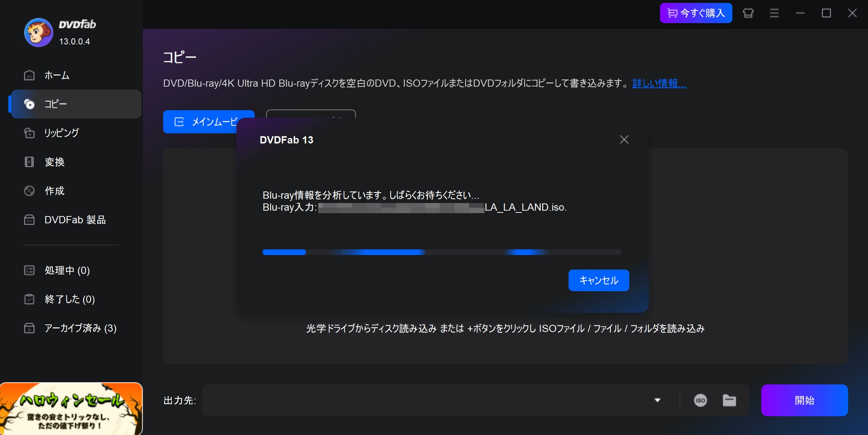
Task: Click the LA_LA_LAND.iso file name text
Action: click(525, 207)
